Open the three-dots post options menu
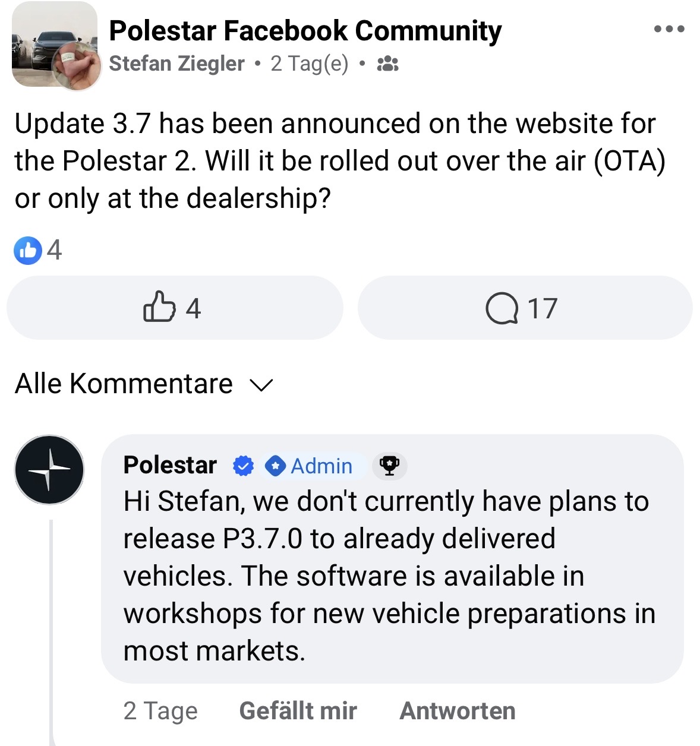Image resolution: width=700 pixels, height=746 pixels. click(x=669, y=29)
